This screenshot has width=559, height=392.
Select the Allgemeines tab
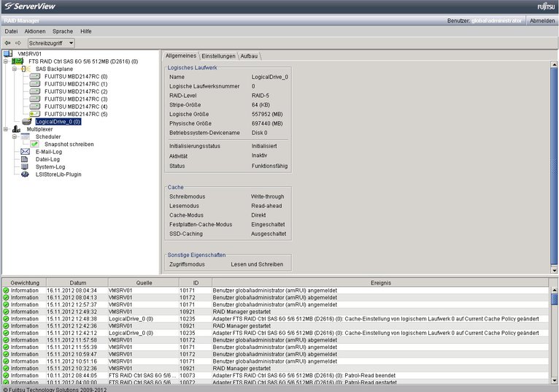[x=181, y=55]
